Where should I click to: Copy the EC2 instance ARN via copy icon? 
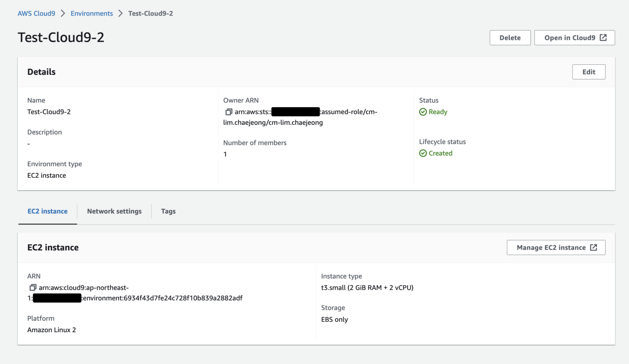pyautogui.click(x=33, y=287)
